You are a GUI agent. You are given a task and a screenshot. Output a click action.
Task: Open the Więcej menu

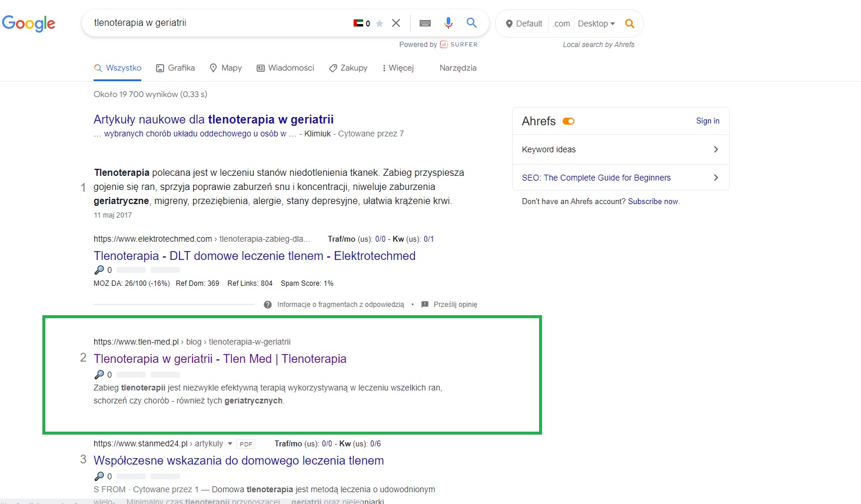click(x=398, y=68)
